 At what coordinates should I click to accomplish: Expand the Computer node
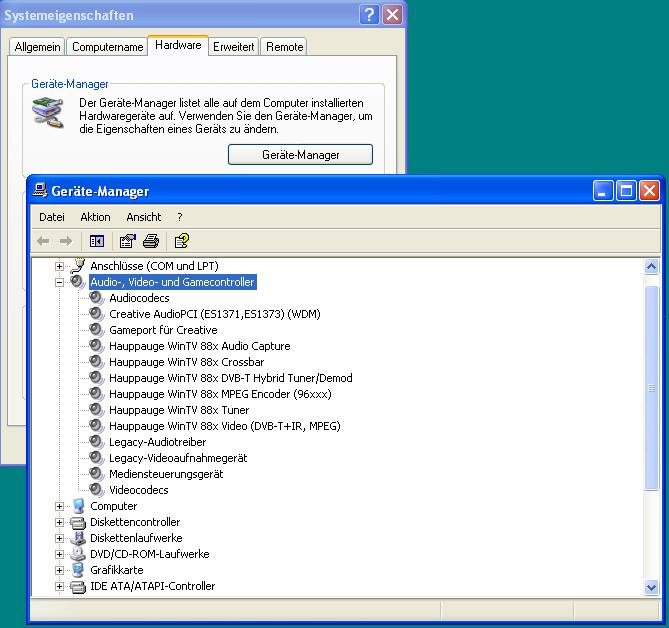pyautogui.click(x=59, y=506)
